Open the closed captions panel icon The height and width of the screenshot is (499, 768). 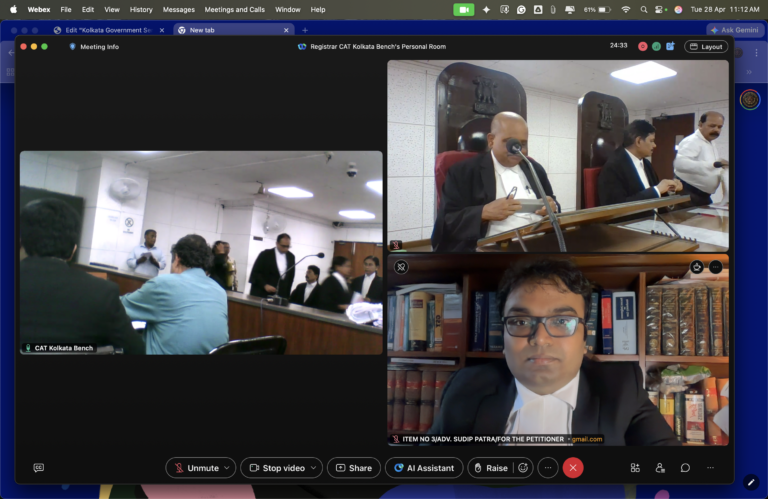pos(39,468)
